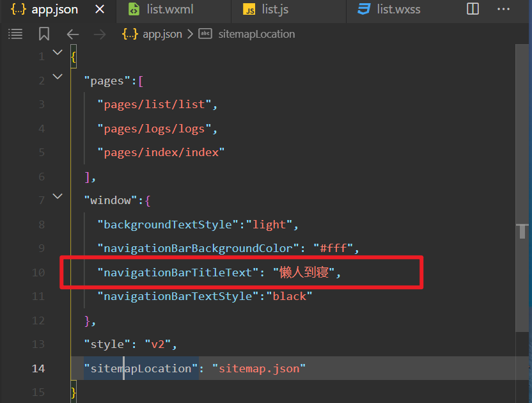
Task: Toggle the outline list icon
Action: tap(15, 34)
